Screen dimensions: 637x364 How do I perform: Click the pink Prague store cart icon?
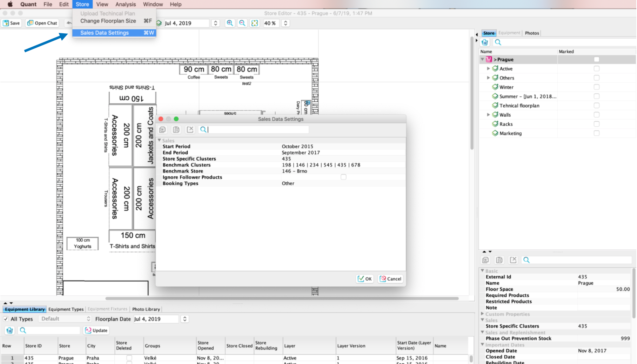point(489,60)
